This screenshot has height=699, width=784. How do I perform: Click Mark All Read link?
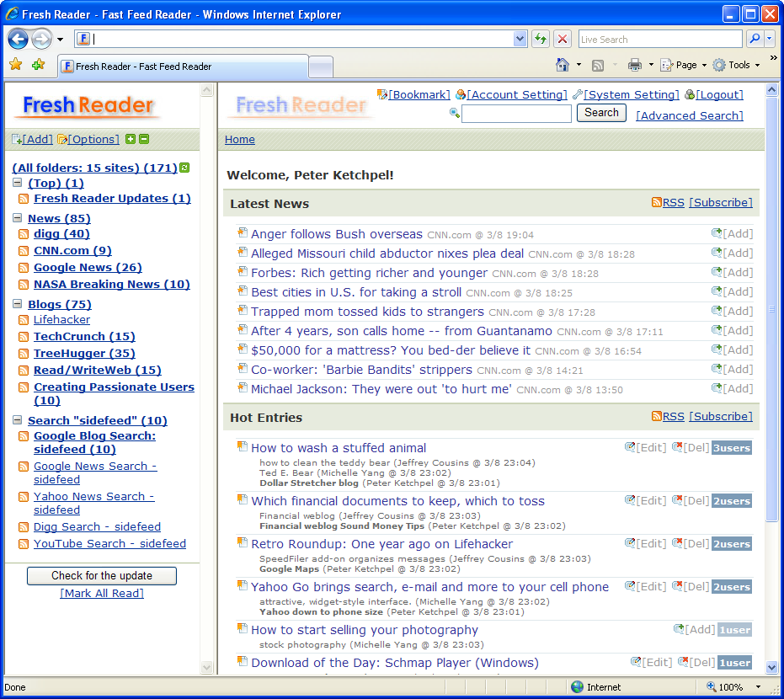(102, 594)
